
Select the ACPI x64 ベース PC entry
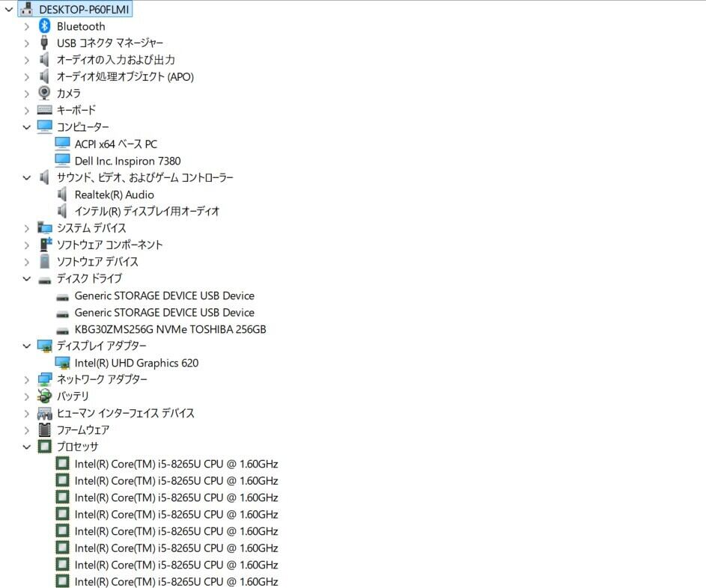(116, 144)
